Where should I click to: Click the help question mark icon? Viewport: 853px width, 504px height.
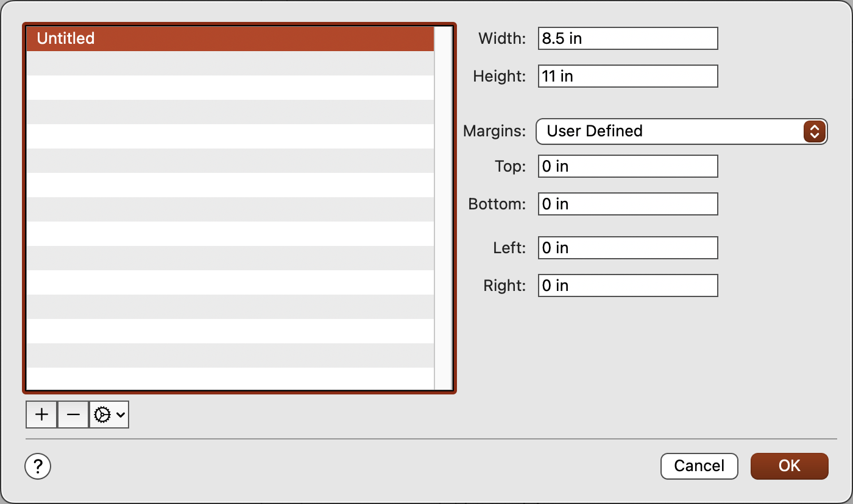pyautogui.click(x=37, y=466)
